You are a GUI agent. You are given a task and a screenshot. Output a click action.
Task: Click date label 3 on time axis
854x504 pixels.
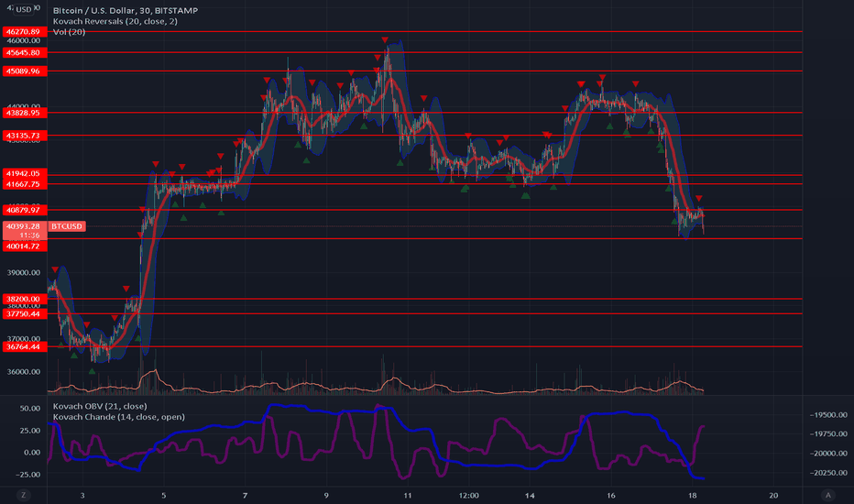point(82,495)
